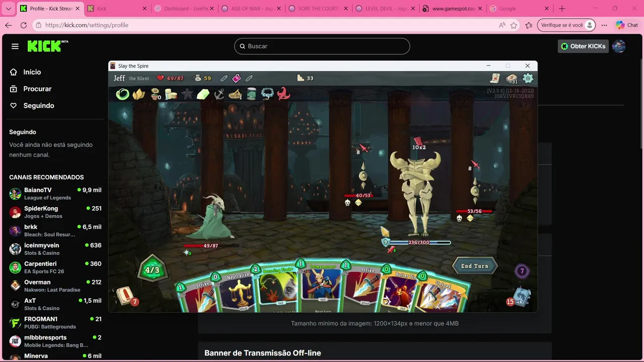Open the iceinmyvein recommended channel
The height and width of the screenshot is (362, 644).
[x=55, y=249]
